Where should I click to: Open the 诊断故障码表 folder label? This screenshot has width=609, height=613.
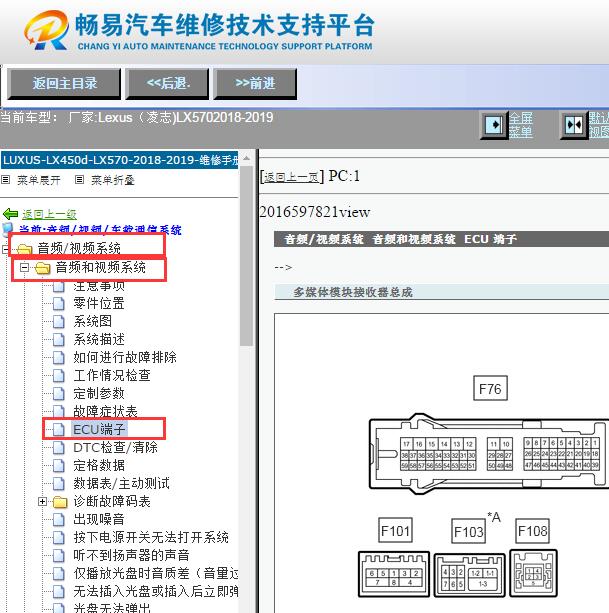[x=112, y=502]
